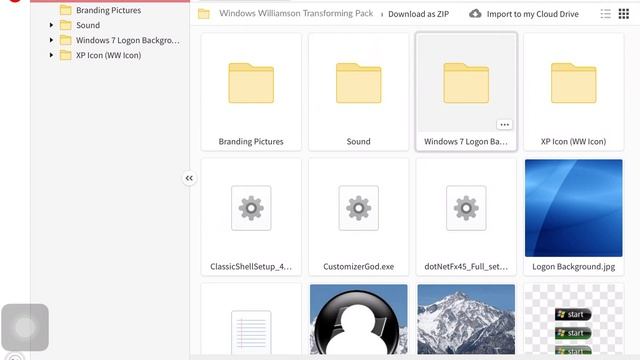Click the Windows Williamson Transforming Pack breadcrumb
The width and height of the screenshot is (640, 360).
296,13
